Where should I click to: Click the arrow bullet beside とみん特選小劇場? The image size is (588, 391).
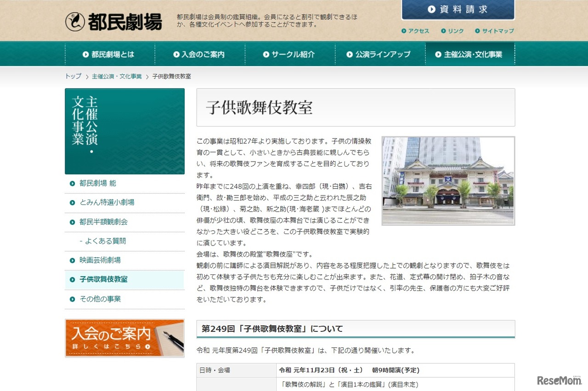73,202
